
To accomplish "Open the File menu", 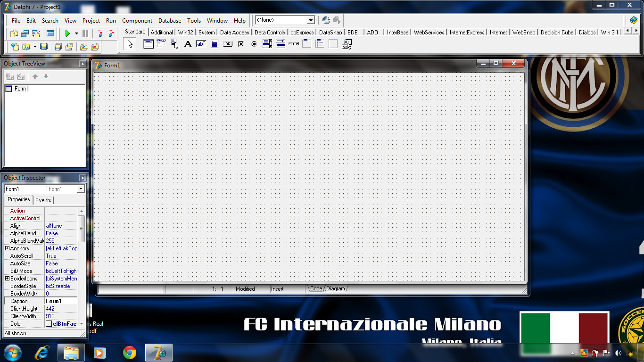I will pyautogui.click(x=16, y=21).
